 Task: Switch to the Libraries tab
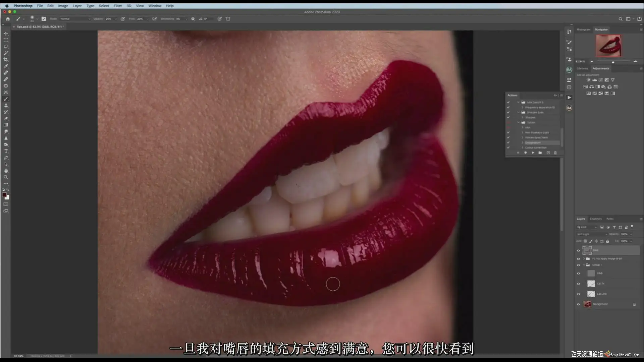582,68
